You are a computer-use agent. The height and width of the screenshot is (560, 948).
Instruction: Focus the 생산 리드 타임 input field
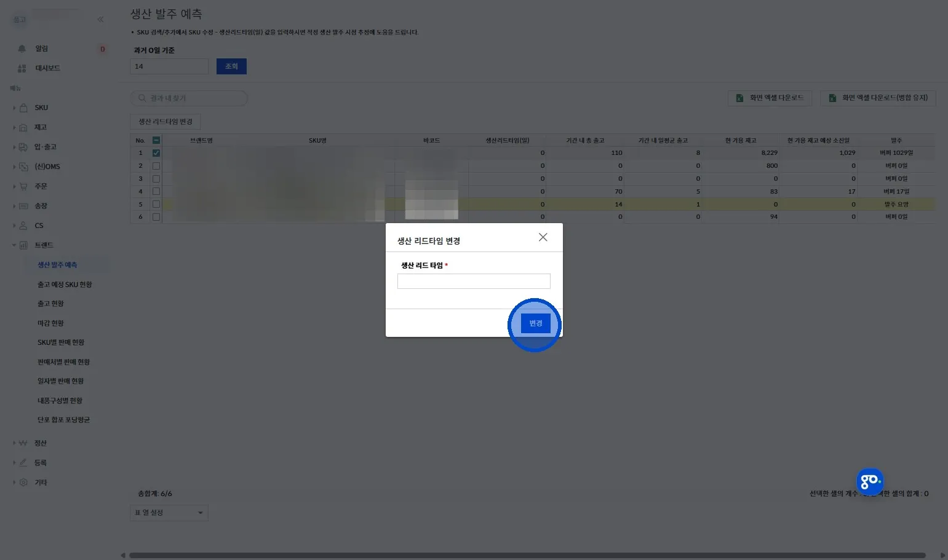click(474, 282)
